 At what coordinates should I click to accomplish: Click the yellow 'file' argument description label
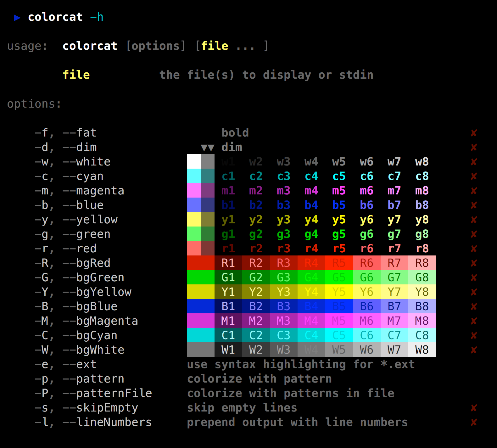coord(76,75)
